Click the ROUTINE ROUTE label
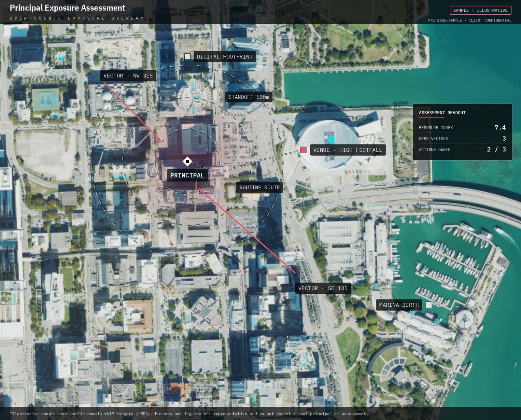This screenshot has width=521, height=420. 260,188
